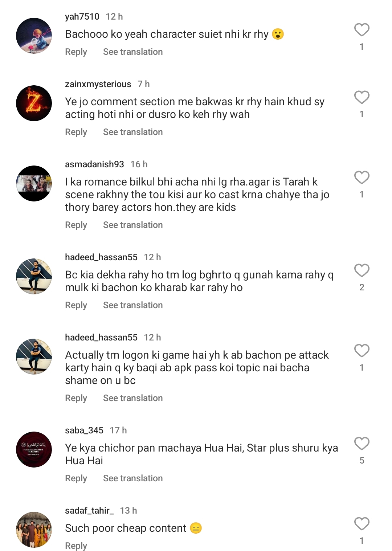Image resolution: width=392 pixels, height=551 pixels.
Task: See translation of asmadanish93's comment
Action: pos(133,225)
